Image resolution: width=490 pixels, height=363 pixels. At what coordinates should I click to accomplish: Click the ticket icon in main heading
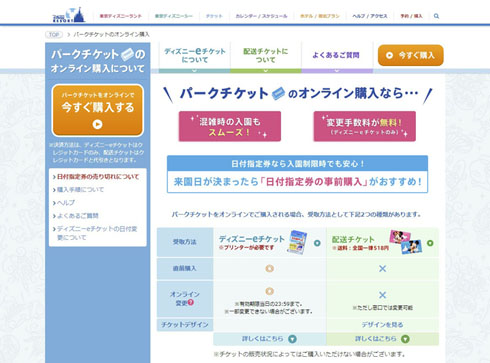tap(278, 94)
